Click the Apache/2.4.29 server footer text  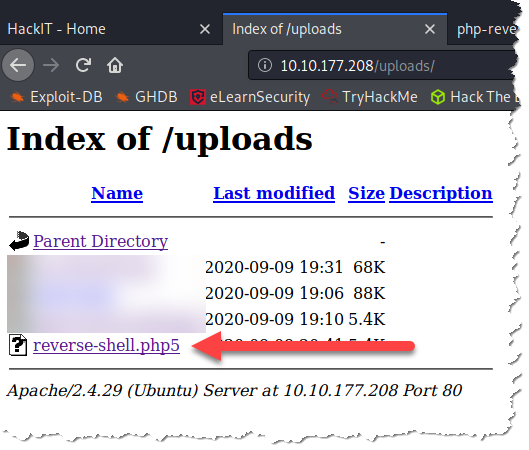tap(234, 391)
